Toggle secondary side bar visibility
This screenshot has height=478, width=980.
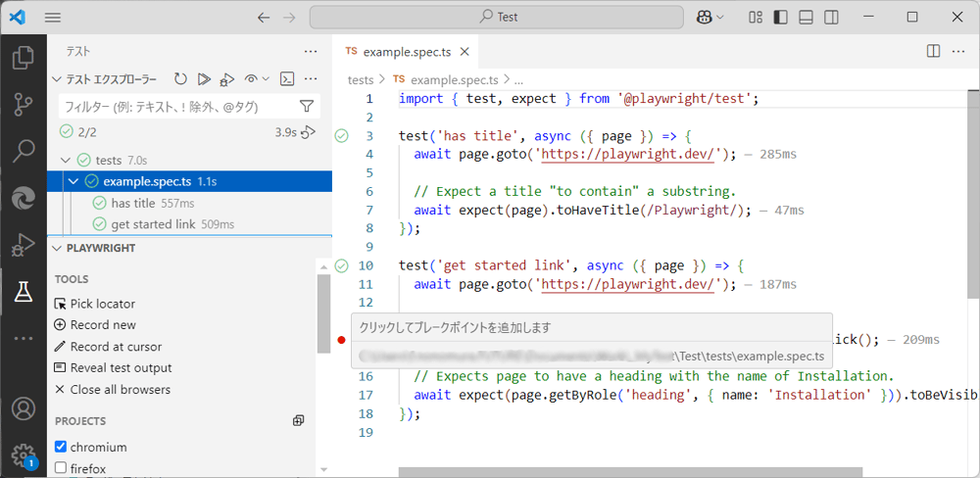pos(831,18)
